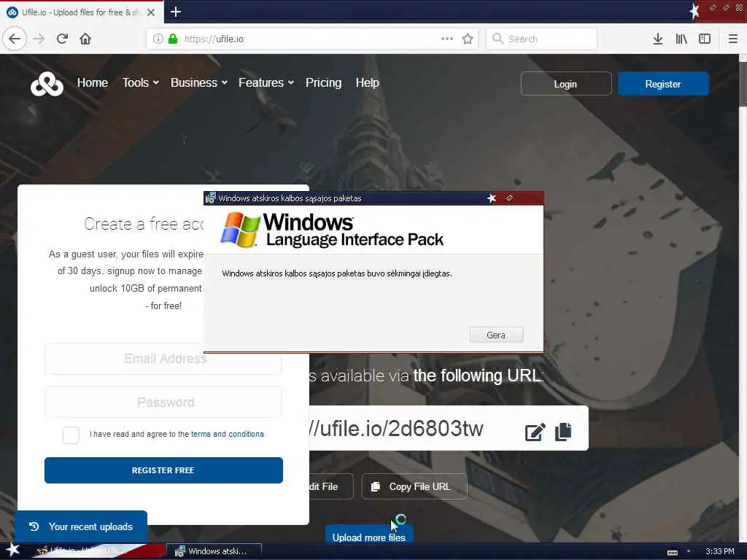Tick the terms and conditions checkbox
Image resolution: width=747 pixels, height=560 pixels.
[x=71, y=435]
